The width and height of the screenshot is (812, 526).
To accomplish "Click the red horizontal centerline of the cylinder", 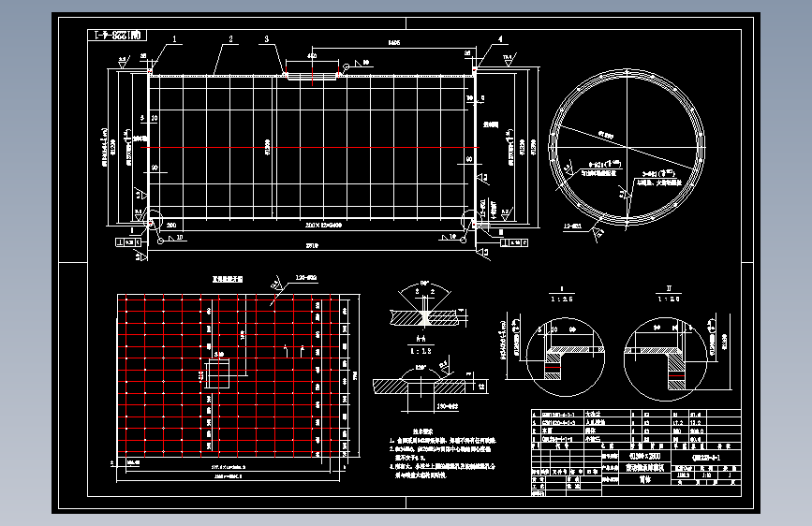I will click(x=310, y=148).
